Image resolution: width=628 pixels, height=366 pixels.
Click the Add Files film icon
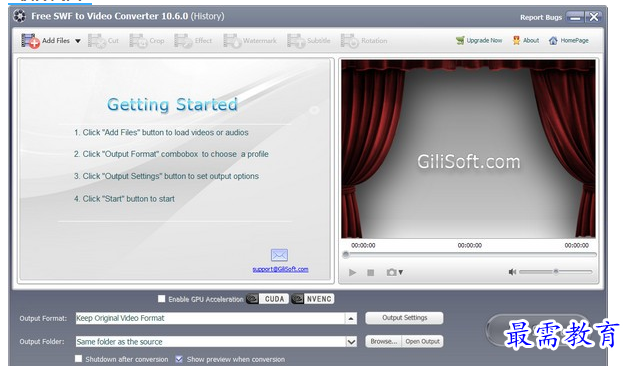30,40
